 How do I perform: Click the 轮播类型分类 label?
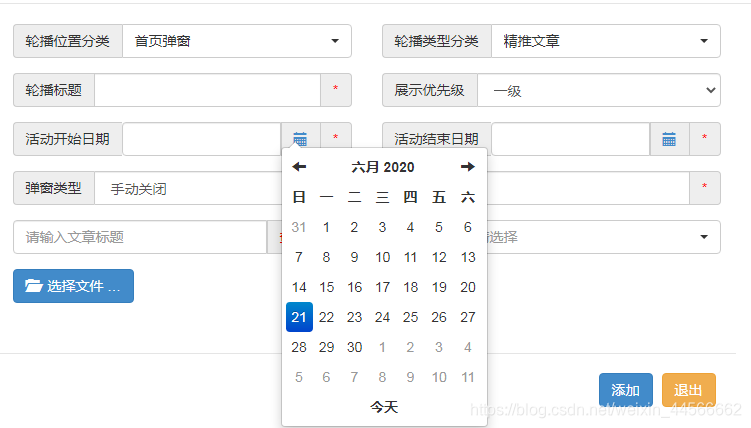point(436,41)
